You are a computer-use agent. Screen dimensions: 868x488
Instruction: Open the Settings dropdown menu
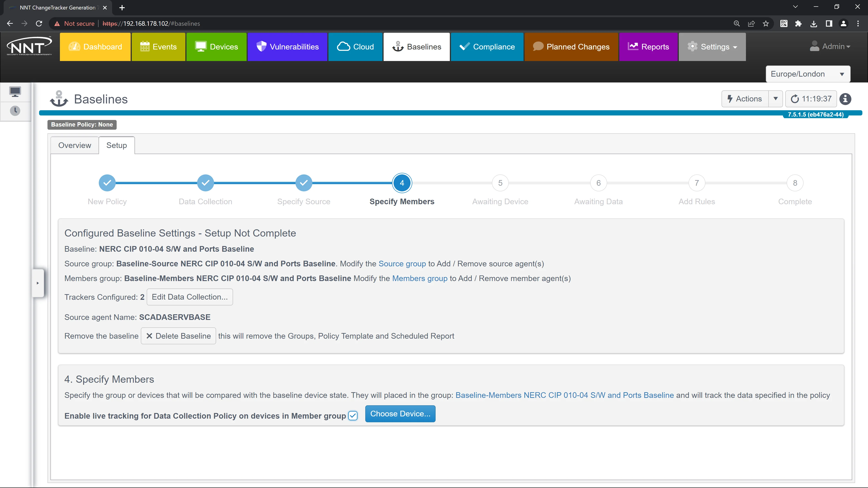[712, 47]
